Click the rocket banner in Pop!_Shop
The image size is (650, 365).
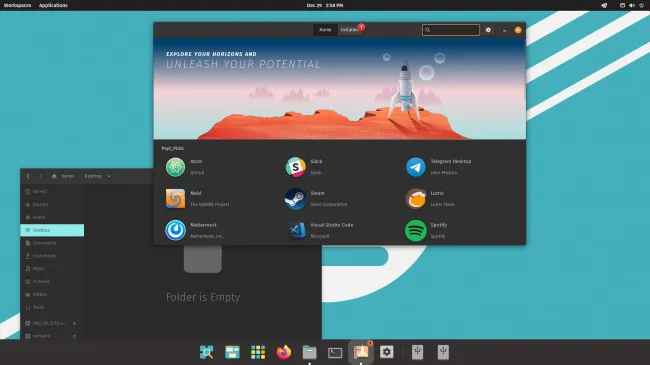point(340,89)
